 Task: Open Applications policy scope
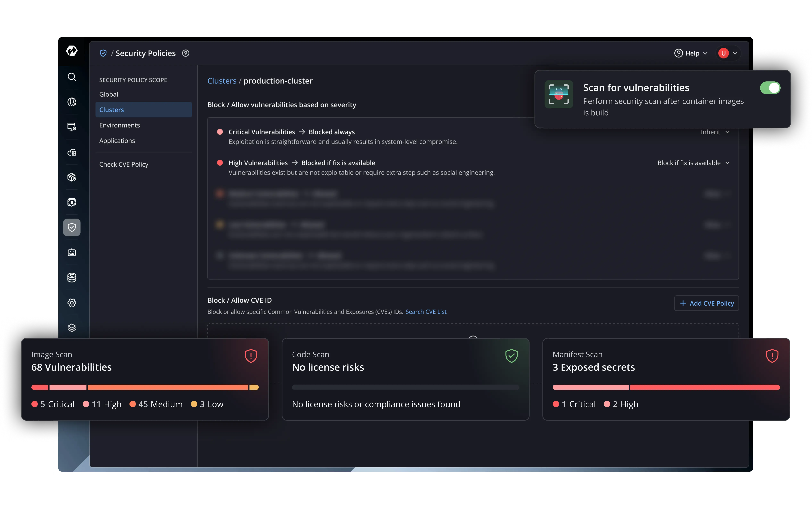click(x=117, y=141)
